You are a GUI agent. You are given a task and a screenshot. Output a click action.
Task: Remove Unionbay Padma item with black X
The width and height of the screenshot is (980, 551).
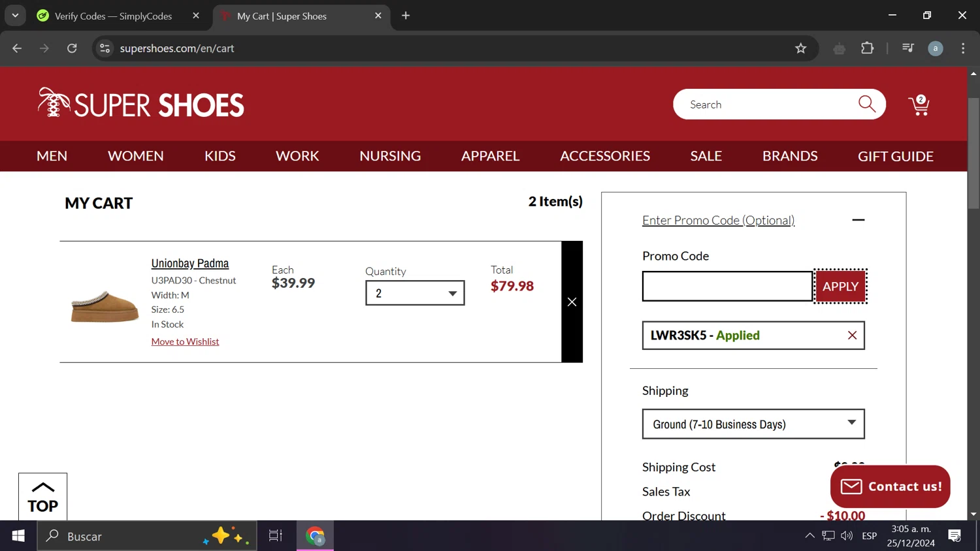point(572,302)
